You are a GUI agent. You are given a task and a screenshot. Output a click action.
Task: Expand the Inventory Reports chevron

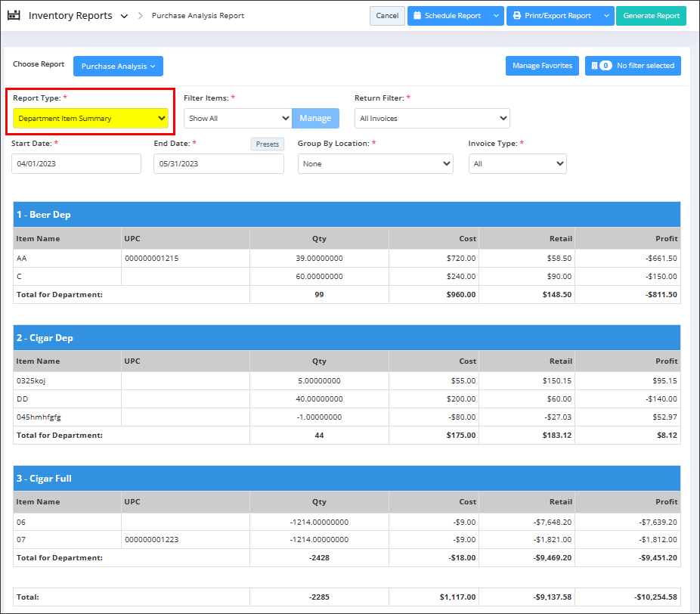[124, 16]
